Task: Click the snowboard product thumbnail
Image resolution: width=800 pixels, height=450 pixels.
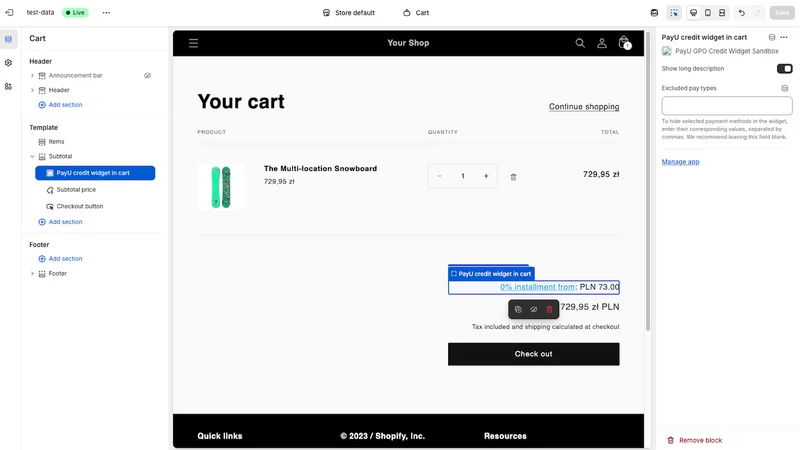Action: tap(221, 187)
